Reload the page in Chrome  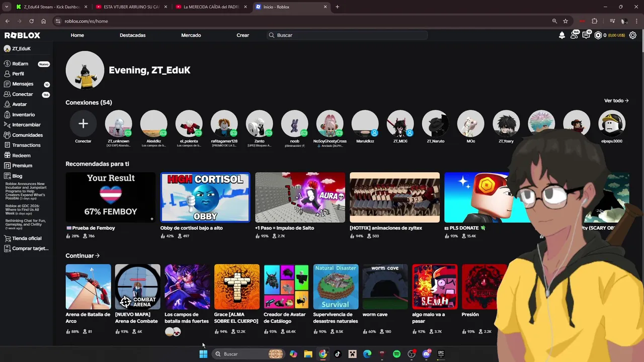[x=31, y=21]
